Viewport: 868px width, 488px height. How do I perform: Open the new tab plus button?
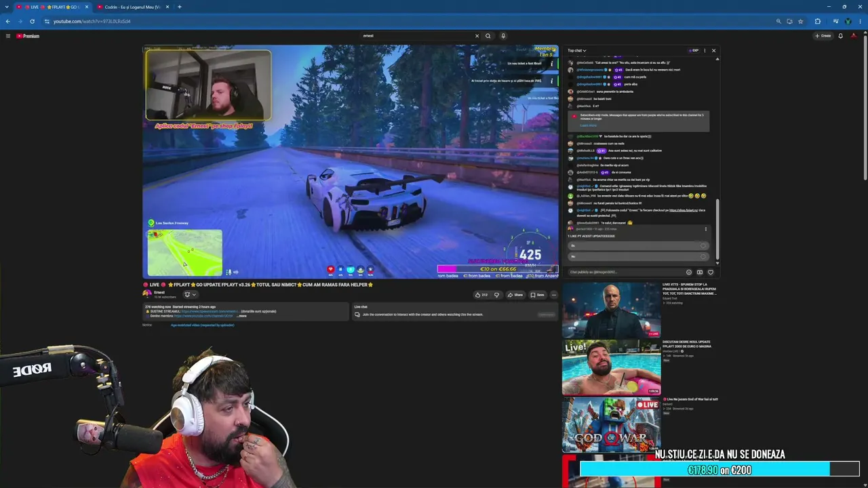pos(179,7)
